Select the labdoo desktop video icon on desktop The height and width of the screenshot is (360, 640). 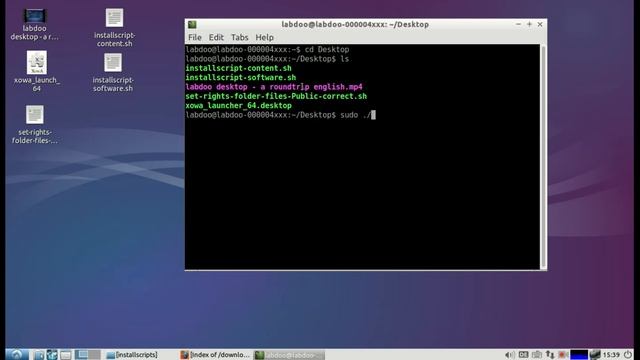[x=34, y=24]
